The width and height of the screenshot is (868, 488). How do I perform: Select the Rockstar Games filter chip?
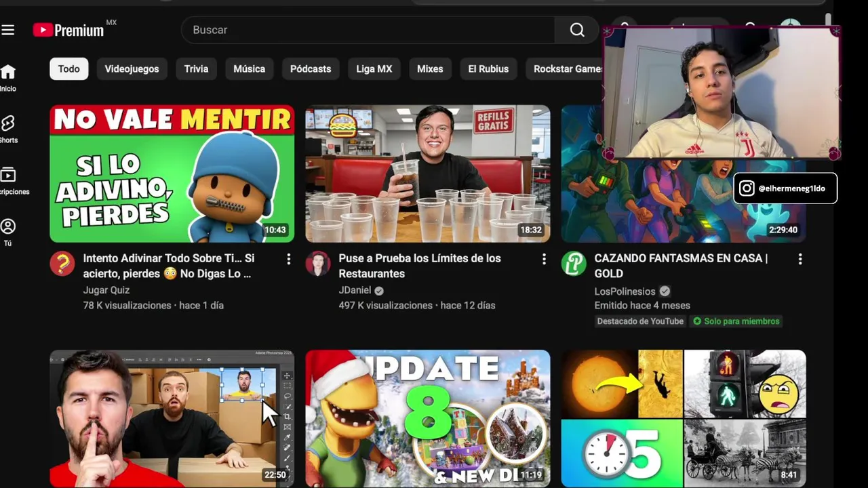click(x=564, y=69)
